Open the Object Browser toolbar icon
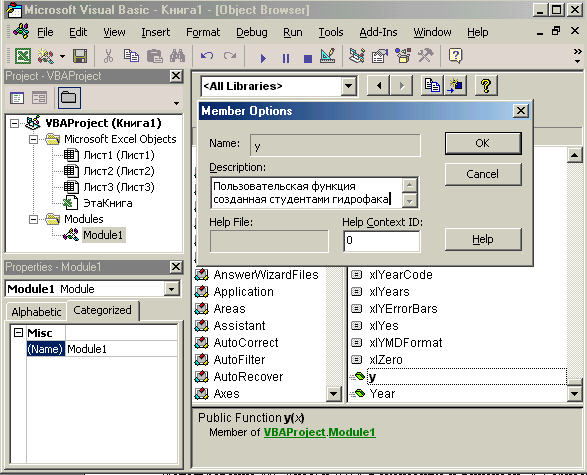587x475 pixels. (403, 56)
